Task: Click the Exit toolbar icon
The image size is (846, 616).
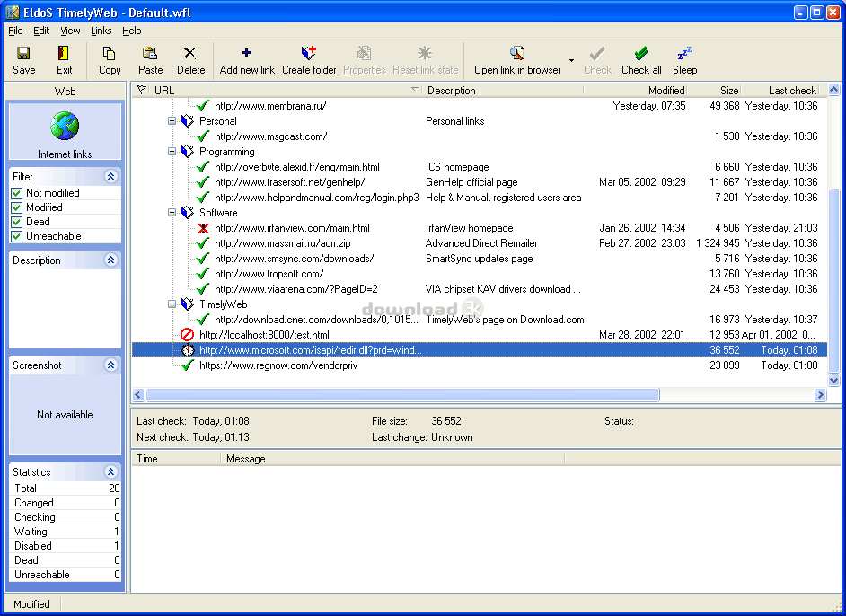Action: [64, 53]
